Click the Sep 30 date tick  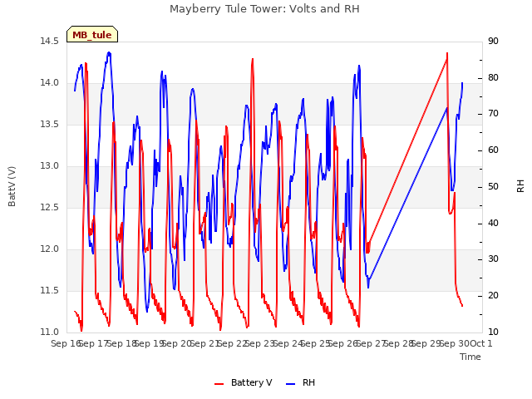click(455, 343)
